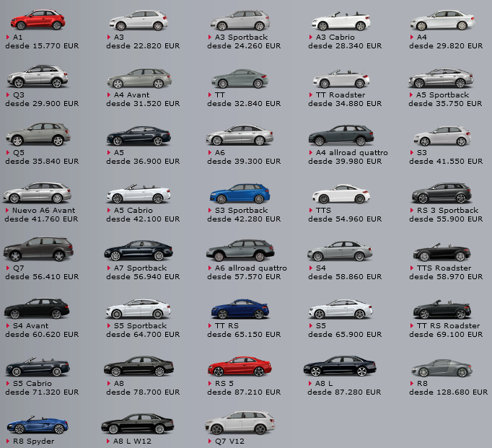Select the blue S3 Sportback thumbnail

(x=240, y=193)
